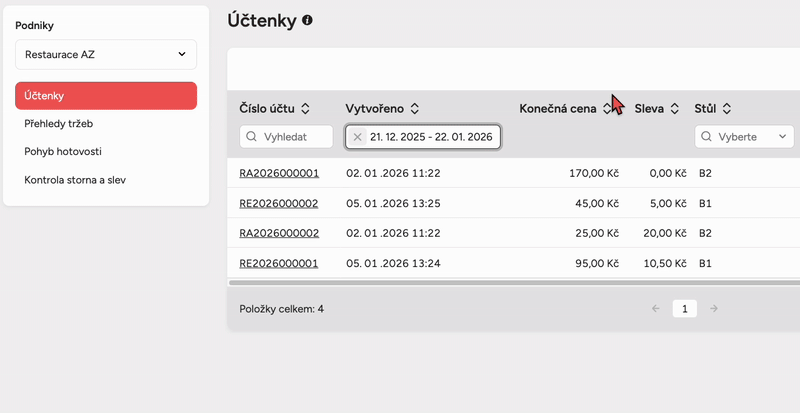Sort by Stůl column
The height and width of the screenshot is (413, 800).
[727, 109]
